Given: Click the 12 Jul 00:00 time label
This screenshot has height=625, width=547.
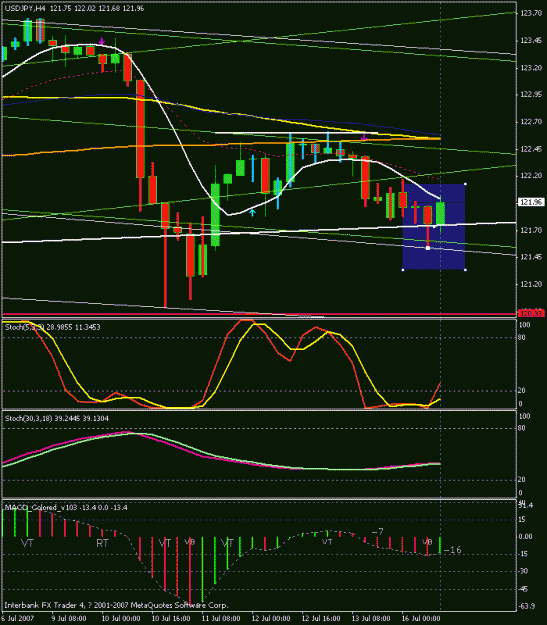Looking at the screenshot, I should [271, 618].
